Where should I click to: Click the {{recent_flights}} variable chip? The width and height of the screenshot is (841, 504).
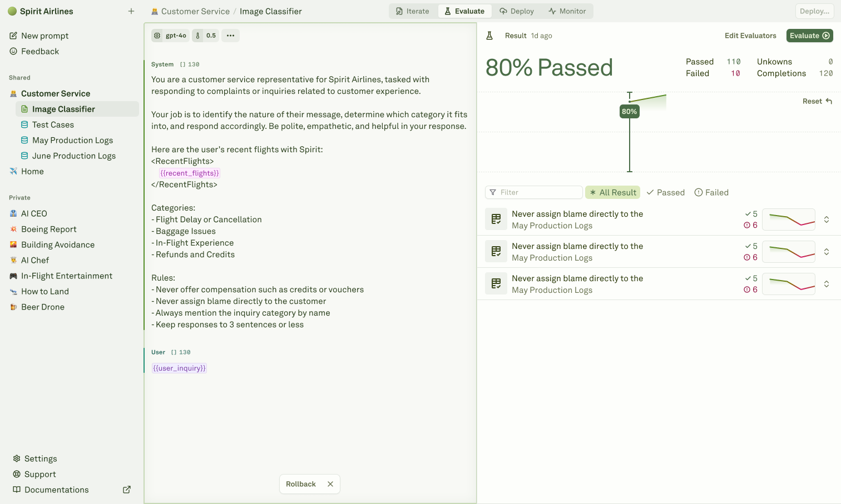point(190,173)
